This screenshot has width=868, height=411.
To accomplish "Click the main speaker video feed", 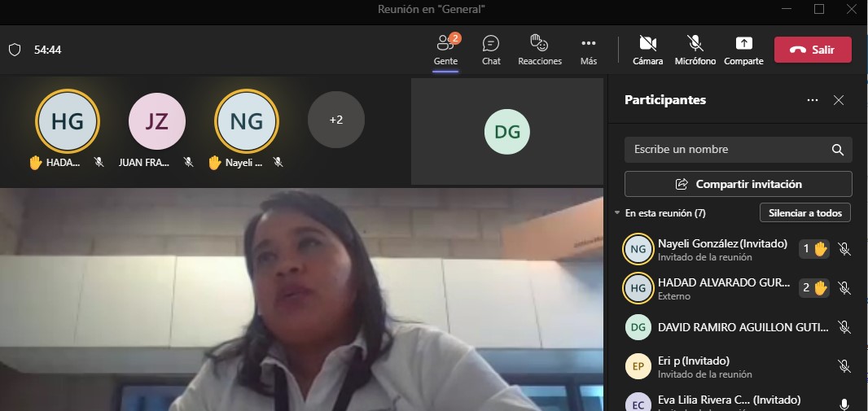I will [302, 300].
